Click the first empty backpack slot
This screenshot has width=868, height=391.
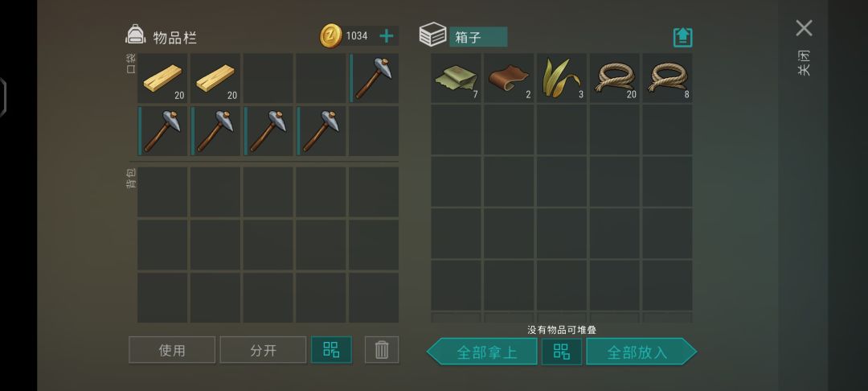click(162, 191)
